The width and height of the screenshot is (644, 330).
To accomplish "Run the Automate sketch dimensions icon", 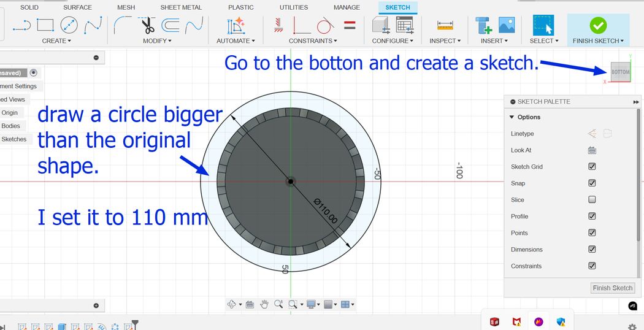I will [236, 25].
